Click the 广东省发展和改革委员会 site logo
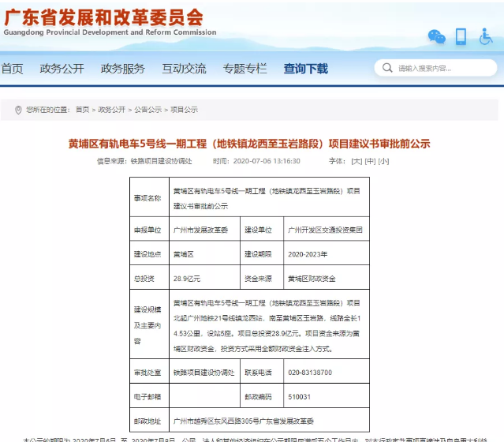 pyautogui.click(x=110, y=22)
